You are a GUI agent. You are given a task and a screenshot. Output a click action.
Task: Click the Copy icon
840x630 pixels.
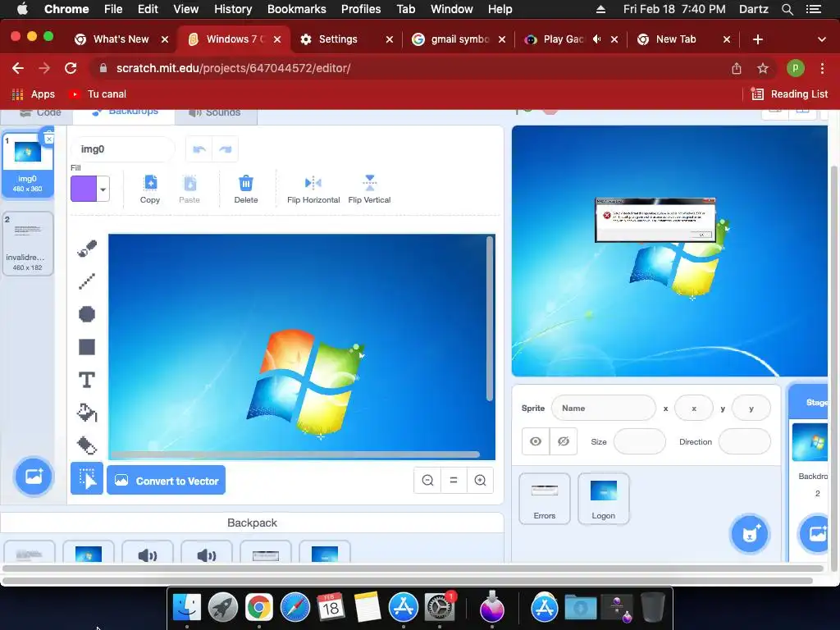pos(150,189)
